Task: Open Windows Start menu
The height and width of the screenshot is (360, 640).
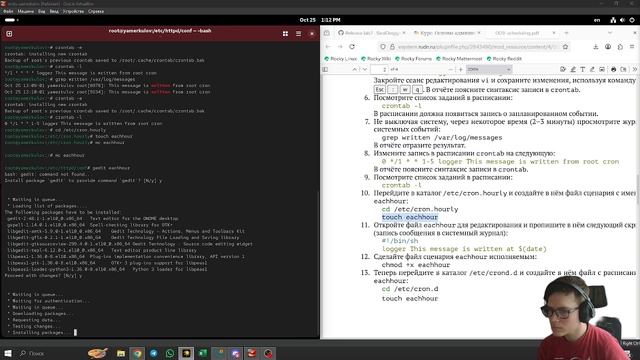Action: tap(7, 353)
